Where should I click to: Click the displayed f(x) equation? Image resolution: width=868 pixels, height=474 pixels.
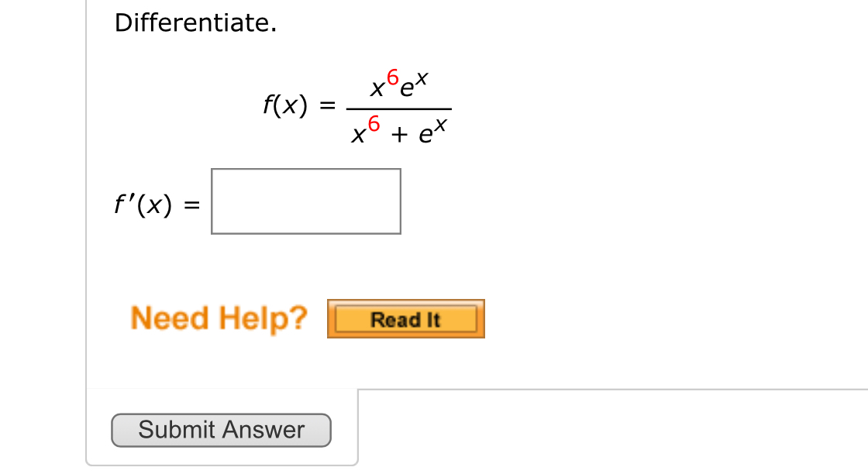pos(356,106)
